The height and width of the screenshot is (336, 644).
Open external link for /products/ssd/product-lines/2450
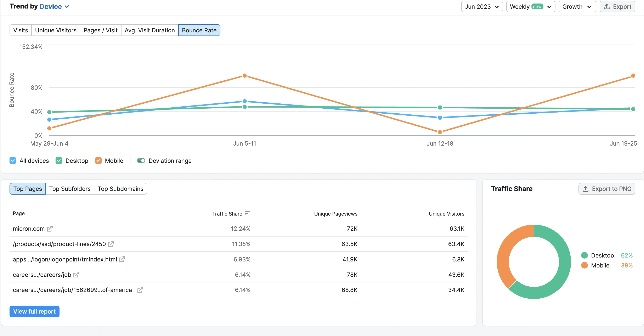tap(111, 244)
